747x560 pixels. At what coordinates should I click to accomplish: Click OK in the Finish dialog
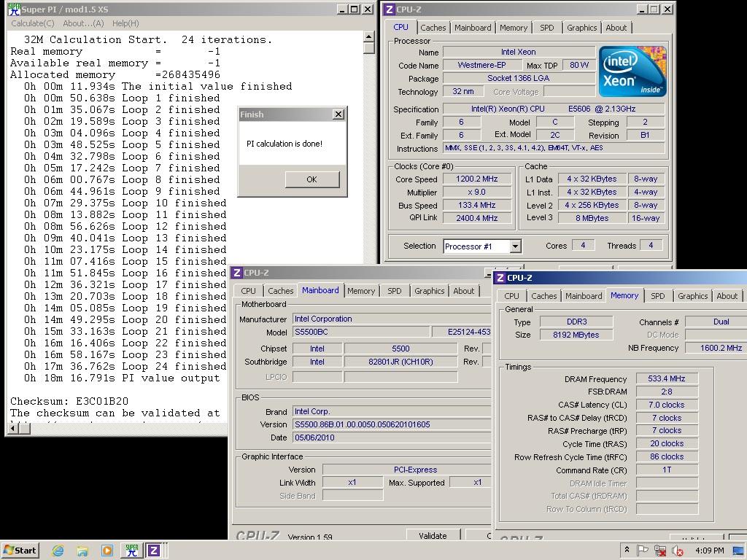(x=312, y=179)
